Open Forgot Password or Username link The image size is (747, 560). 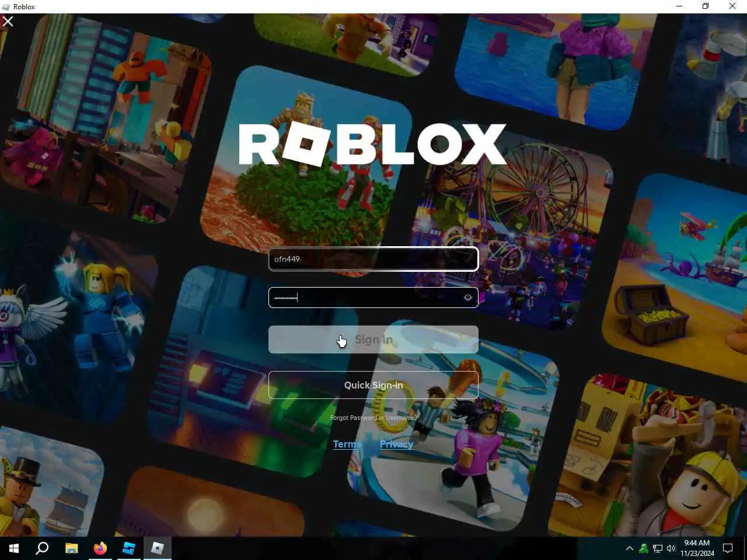click(x=373, y=418)
